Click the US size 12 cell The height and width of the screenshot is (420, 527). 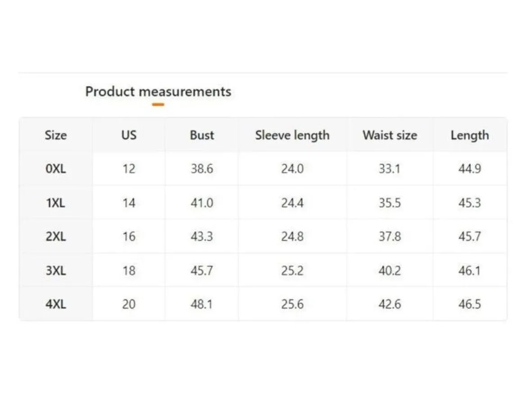pos(129,169)
